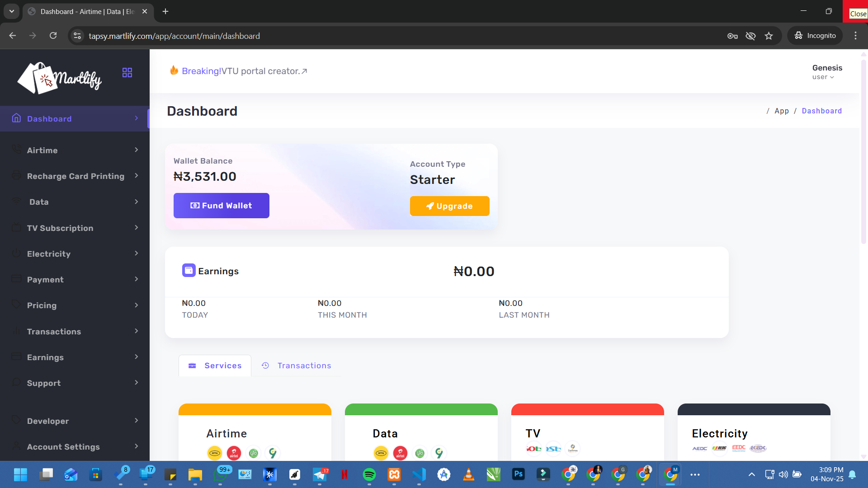Image resolution: width=868 pixels, height=488 pixels.
Task: Click the purple Earnings wallet icon
Action: pos(189,270)
